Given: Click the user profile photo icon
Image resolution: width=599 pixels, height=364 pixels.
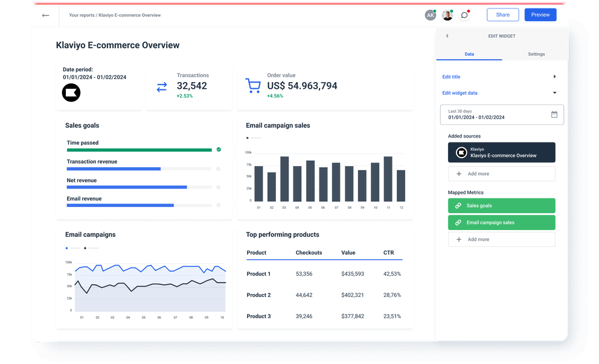Looking at the screenshot, I should pos(447,14).
